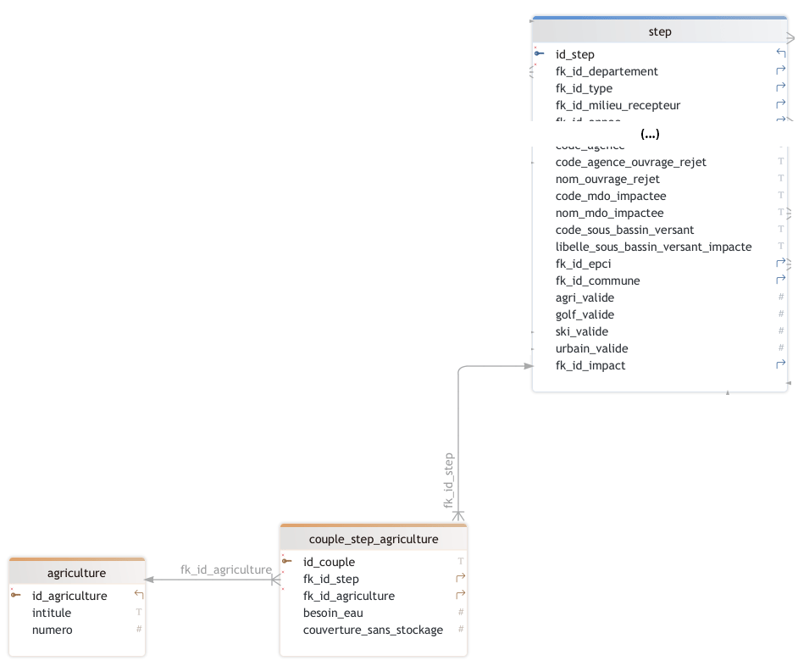Click the numeric type icon beside golf_valide

780,314
